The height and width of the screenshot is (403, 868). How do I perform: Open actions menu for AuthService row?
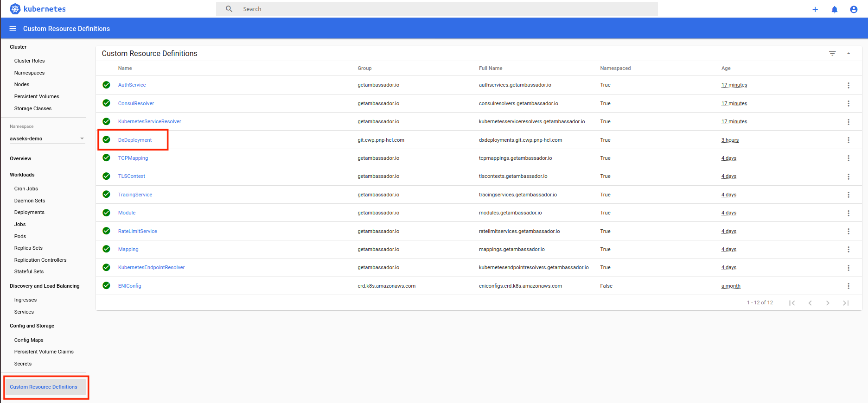[849, 85]
